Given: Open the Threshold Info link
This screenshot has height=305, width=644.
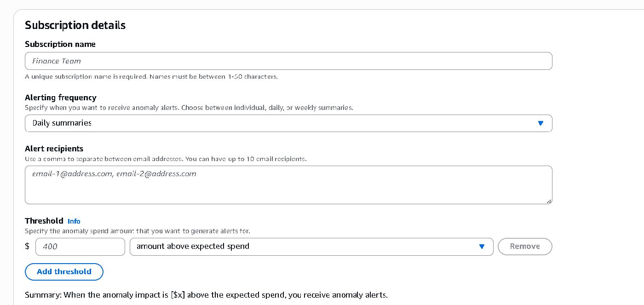Looking at the screenshot, I should pos(74,221).
